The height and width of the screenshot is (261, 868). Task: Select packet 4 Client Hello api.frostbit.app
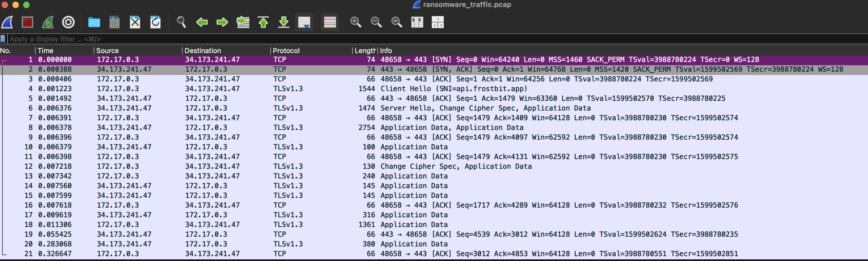tap(434, 89)
